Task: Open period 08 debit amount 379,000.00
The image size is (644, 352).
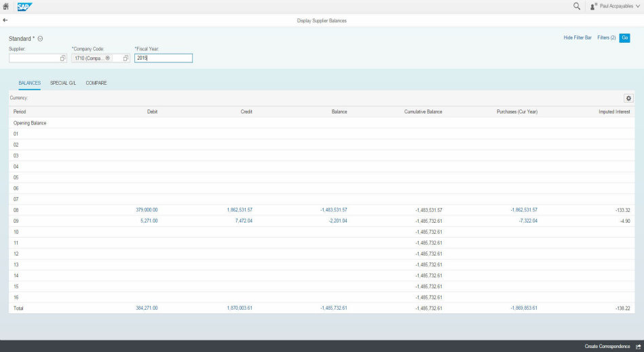Action: point(147,210)
